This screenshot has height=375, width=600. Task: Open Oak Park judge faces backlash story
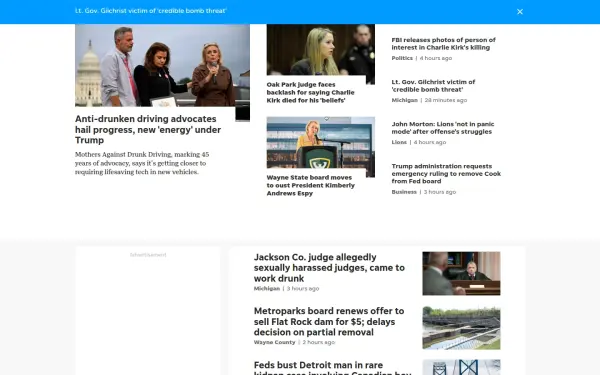pos(311,92)
